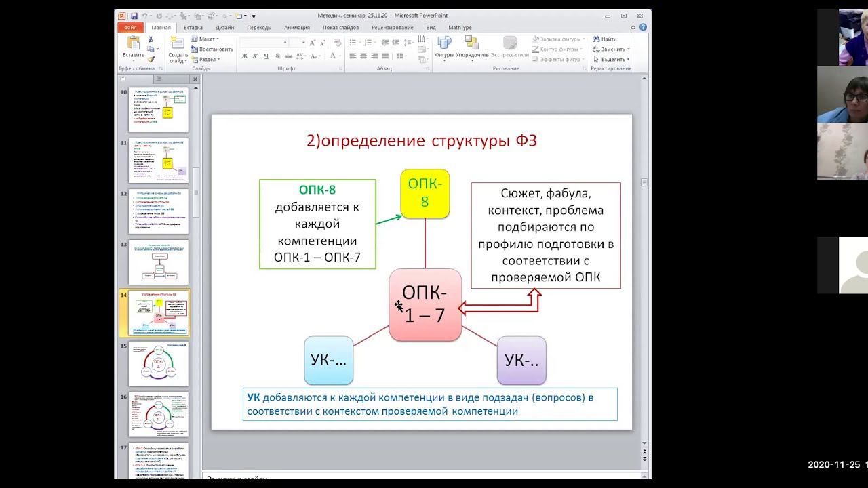Clear formatting with the eraser icon

pyautogui.click(x=338, y=42)
